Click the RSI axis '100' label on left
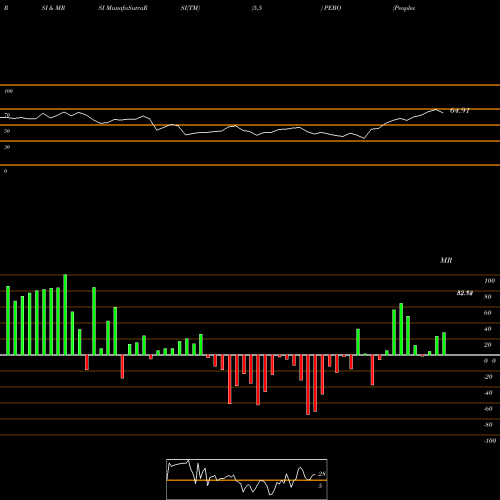Screen dimensions: 500x500 (x=8, y=91)
